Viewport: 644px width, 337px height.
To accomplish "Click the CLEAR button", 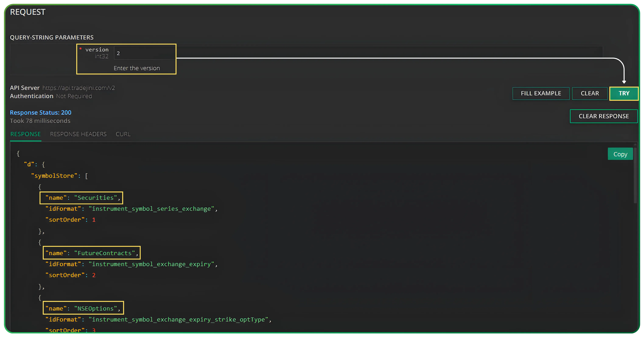I will [x=590, y=93].
